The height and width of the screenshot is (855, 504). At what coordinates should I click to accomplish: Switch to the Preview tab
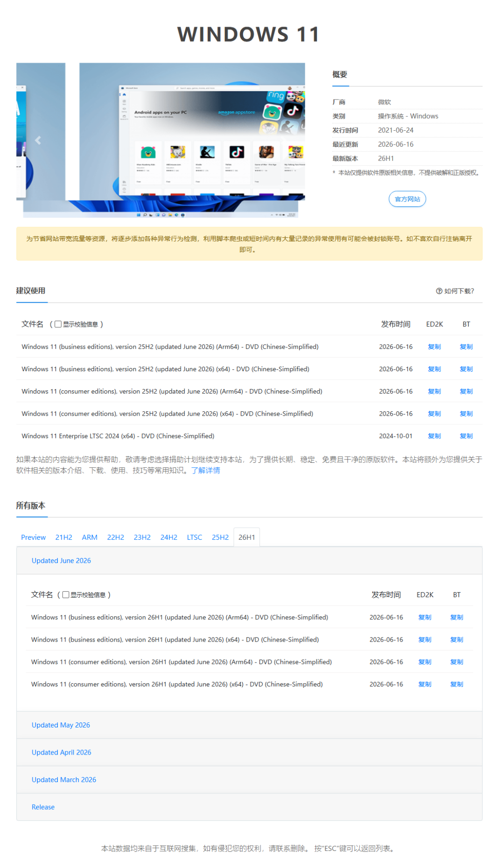tap(33, 537)
